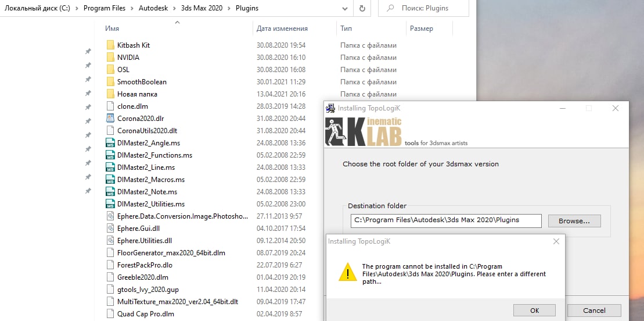Expand the chevron after Локальный диск (C:)

point(77,8)
